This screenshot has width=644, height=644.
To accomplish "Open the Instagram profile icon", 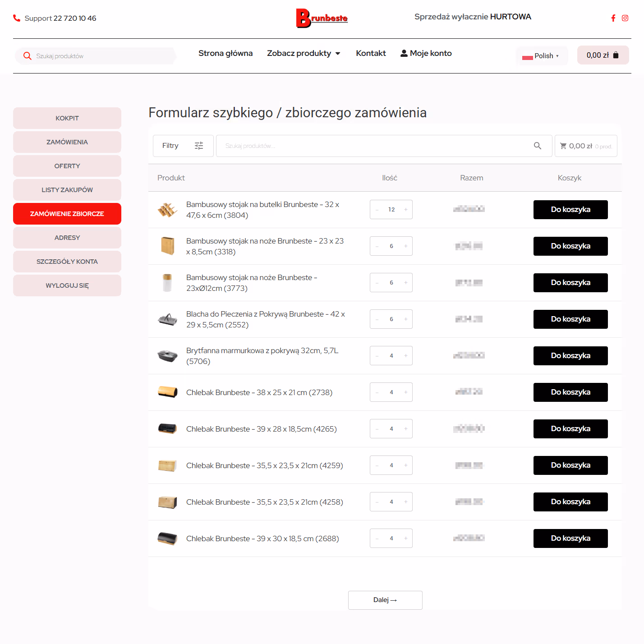I will tap(625, 18).
